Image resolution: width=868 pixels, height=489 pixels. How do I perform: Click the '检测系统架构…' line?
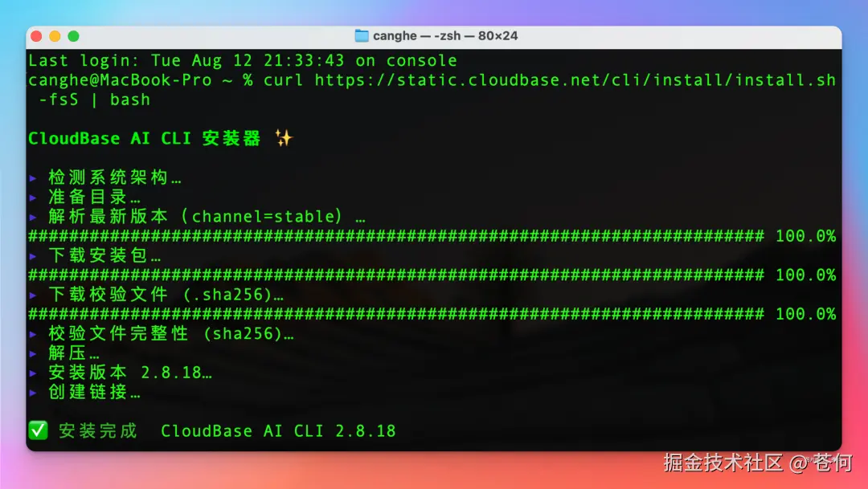coord(115,177)
